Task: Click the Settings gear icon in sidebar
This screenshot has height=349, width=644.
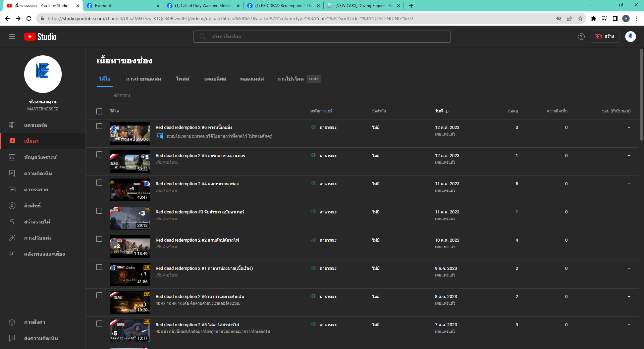Action: point(12,322)
